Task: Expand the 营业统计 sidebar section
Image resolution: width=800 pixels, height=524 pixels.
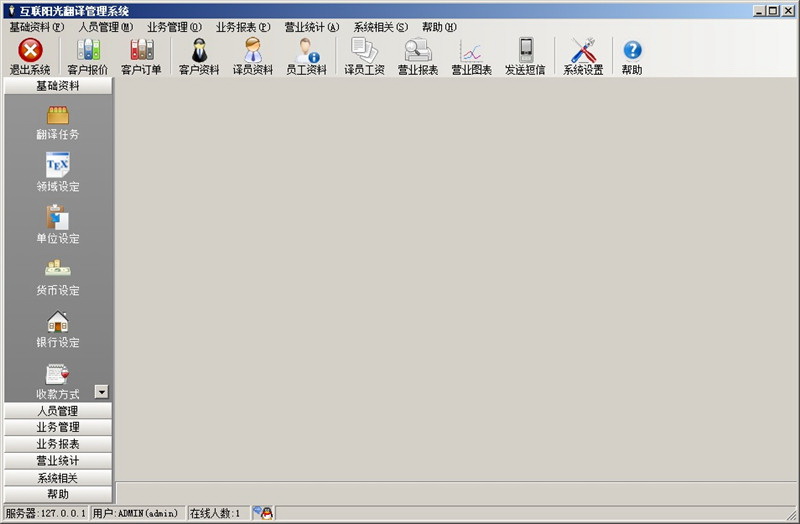Action: pyautogui.click(x=58, y=461)
